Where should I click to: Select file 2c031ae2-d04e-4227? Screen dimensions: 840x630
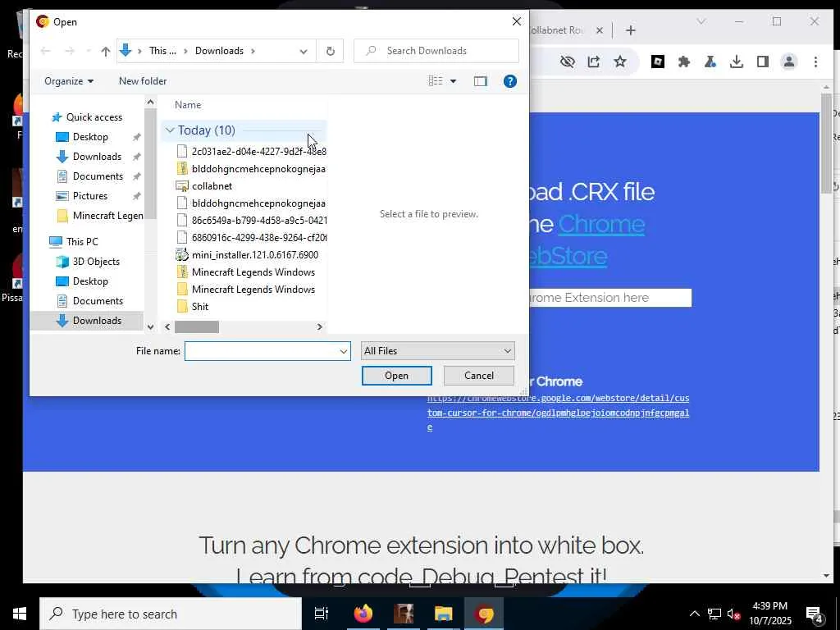251,152
